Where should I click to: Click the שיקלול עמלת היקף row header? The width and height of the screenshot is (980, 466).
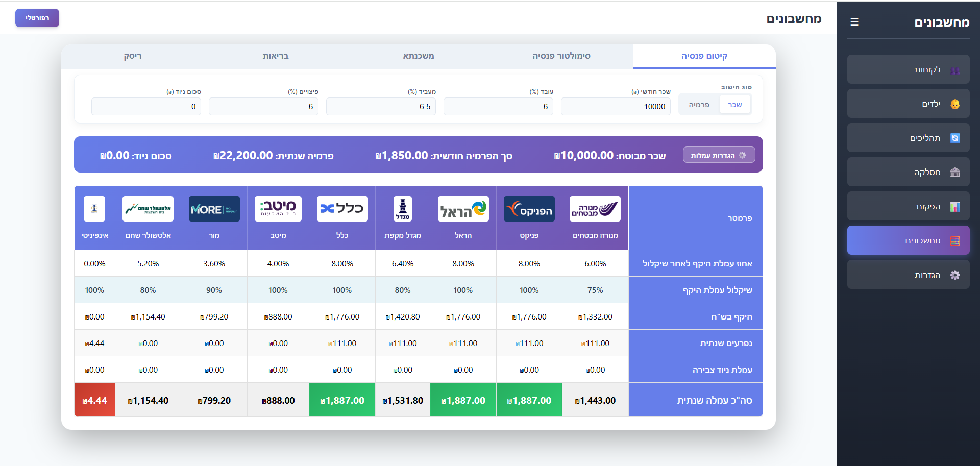point(696,290)
